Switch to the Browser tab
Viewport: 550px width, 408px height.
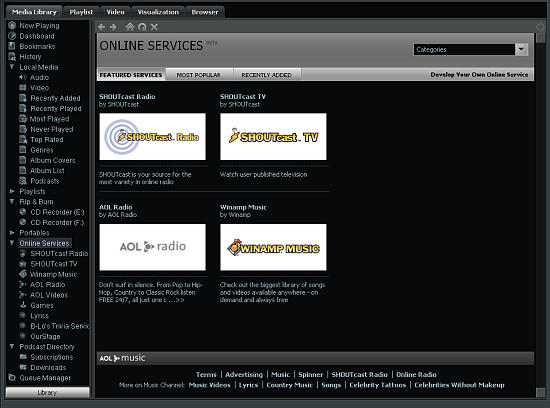click(205, 12)
